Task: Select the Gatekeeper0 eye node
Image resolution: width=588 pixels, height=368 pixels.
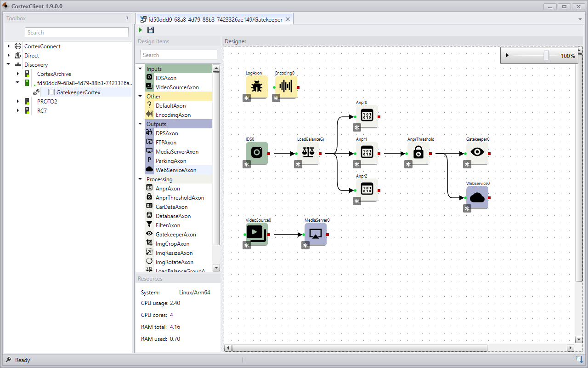Action: click(477, 153)
